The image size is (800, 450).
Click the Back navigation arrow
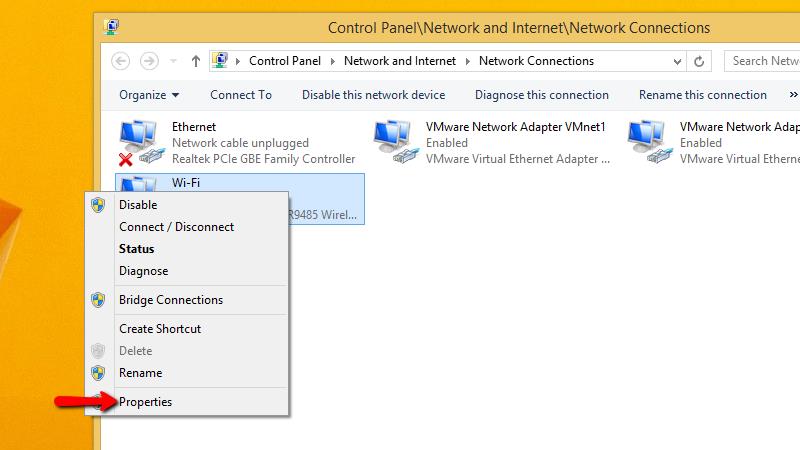click(120, 61)
